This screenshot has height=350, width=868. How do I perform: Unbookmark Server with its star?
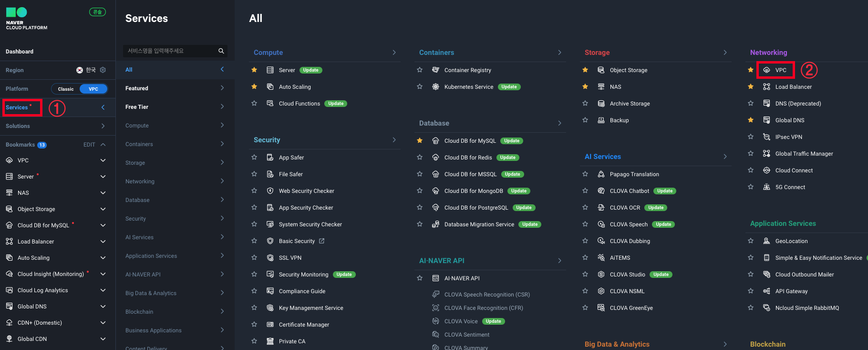click(x=254, y=70)
